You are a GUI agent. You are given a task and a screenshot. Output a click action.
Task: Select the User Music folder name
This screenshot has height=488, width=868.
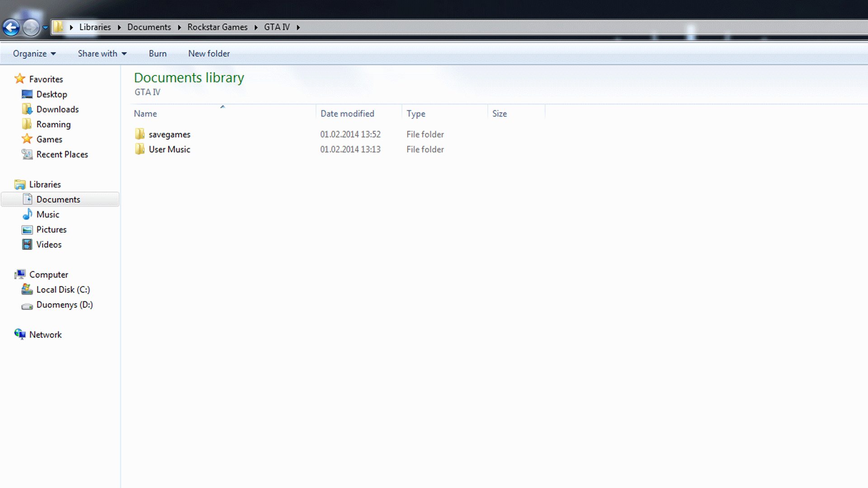pos(170,149)
